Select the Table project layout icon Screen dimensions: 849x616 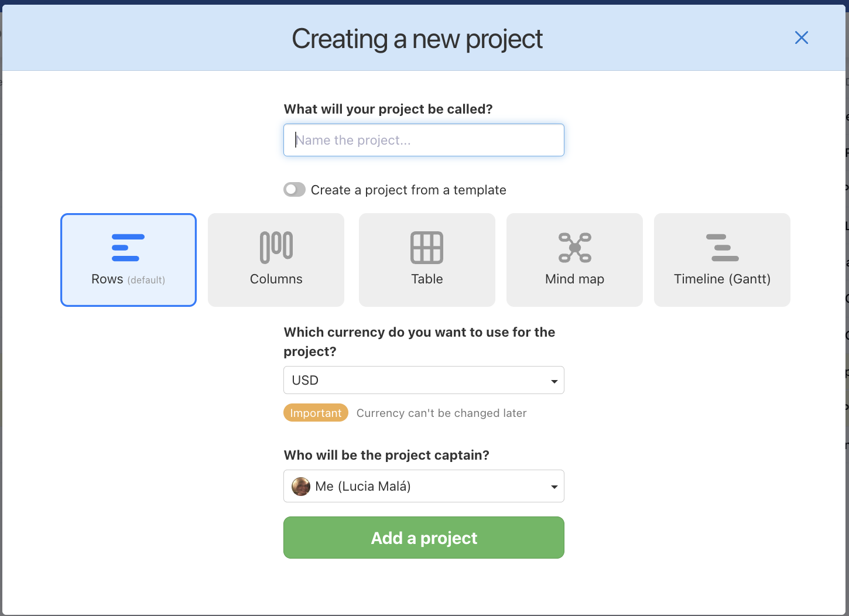426,259
